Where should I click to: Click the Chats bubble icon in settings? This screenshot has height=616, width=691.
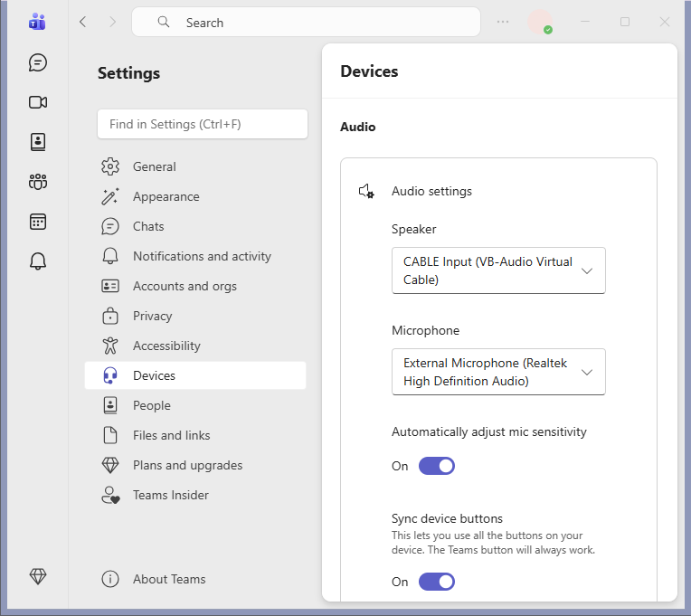tap(110, 226)
